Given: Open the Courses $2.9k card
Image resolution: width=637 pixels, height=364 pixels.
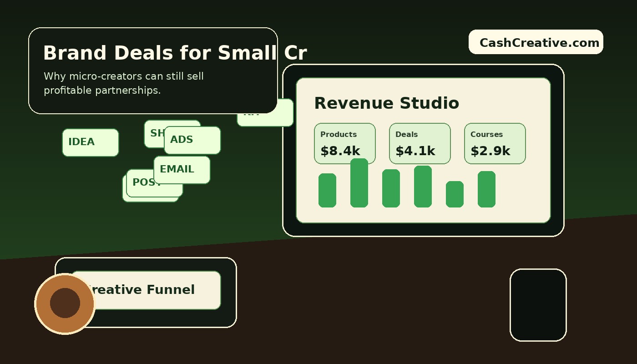Looking at the screenshot, I should coord(495,143).
